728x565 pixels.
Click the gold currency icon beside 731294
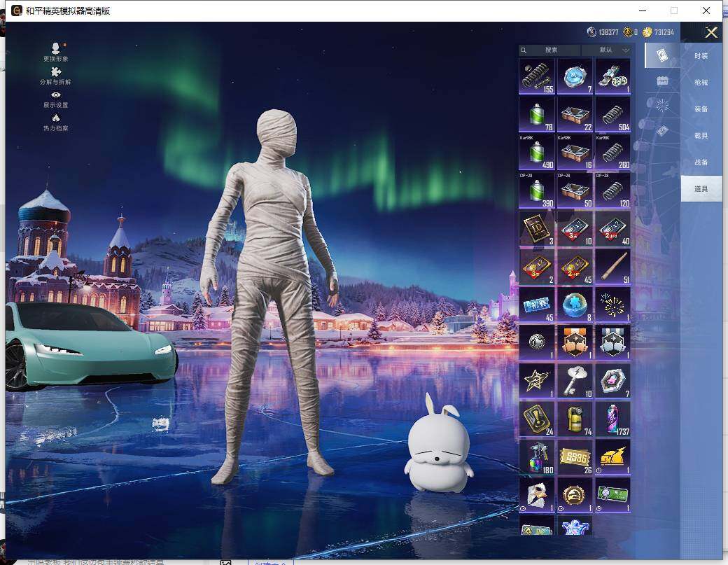pos(647,32)
